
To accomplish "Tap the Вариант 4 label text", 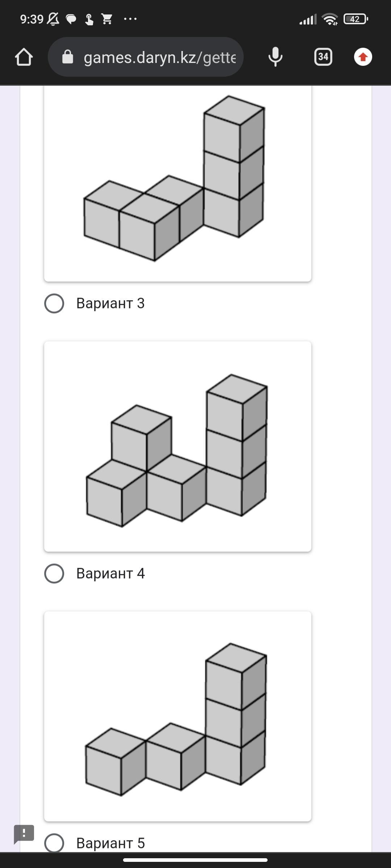I will 110,573.
